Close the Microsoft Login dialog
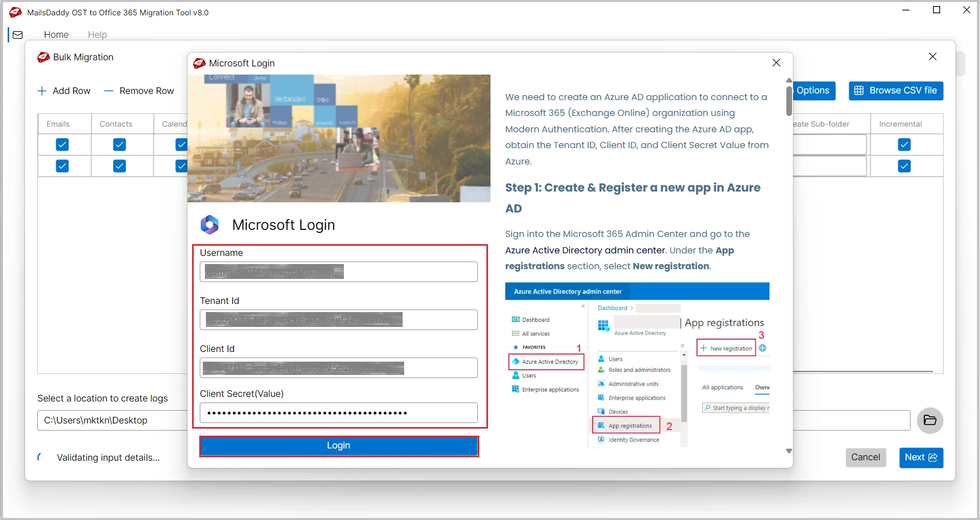The image size is (980, 520). (x=776, y=63)
